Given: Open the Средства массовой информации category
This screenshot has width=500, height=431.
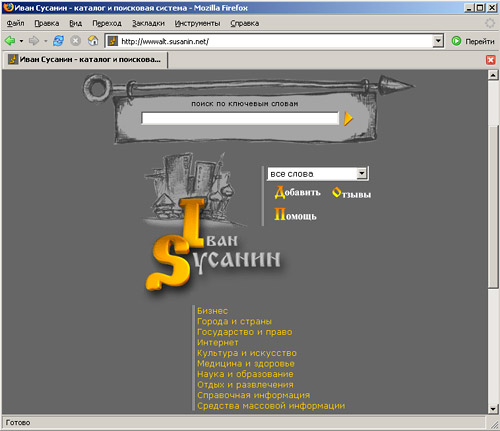Looking at the screenshot, I should 271,406.
